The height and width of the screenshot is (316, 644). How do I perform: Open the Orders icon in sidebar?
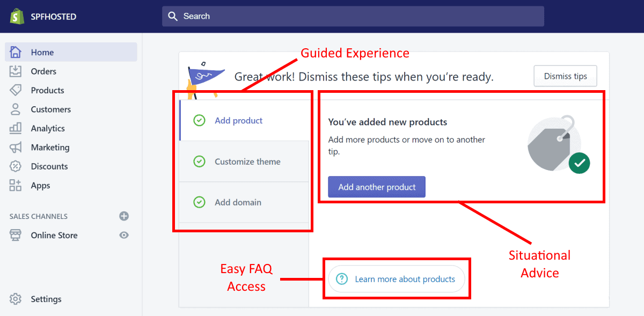16,71
